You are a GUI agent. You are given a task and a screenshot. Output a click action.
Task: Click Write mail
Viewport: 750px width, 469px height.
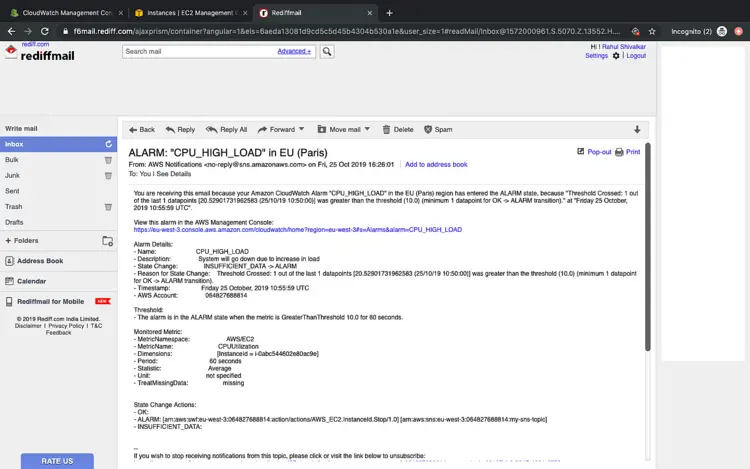click(x=21, y=129)
